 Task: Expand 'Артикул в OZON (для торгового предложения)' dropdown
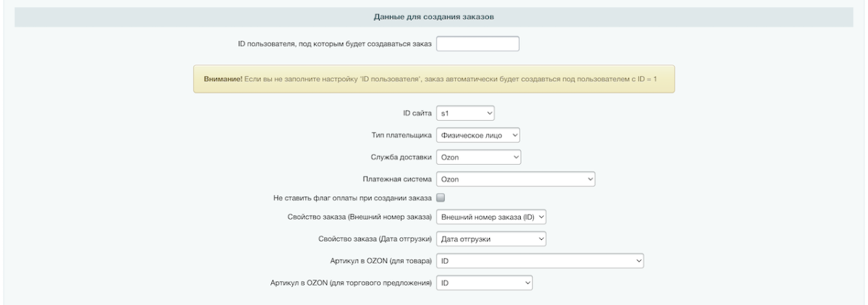point(485,283)
